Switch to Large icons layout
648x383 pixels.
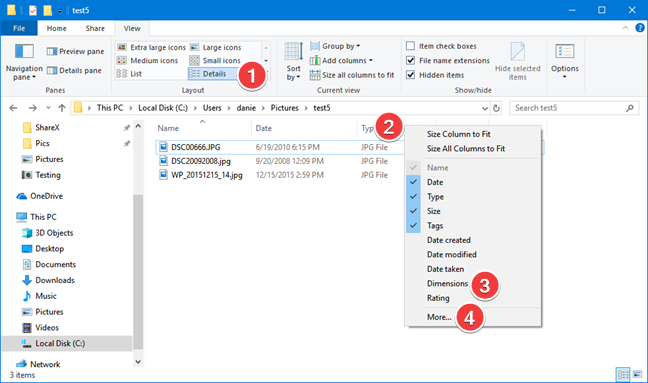(x=215, y=48)
